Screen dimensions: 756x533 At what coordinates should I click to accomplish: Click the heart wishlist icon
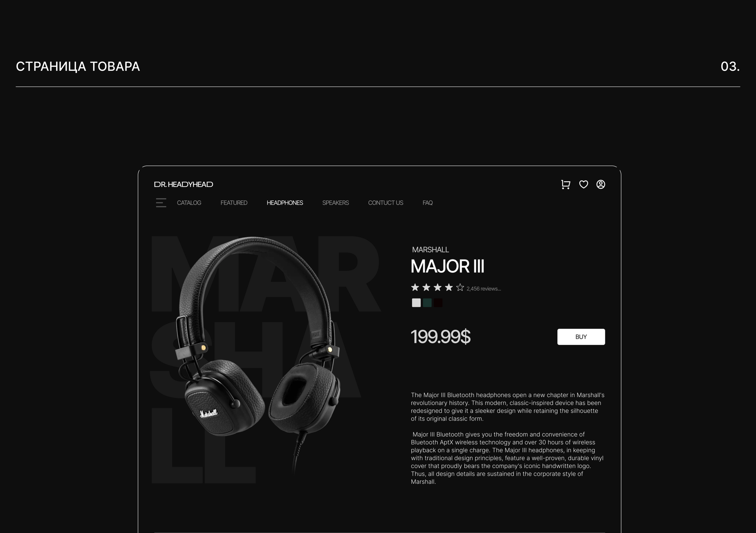pos(584,185)
